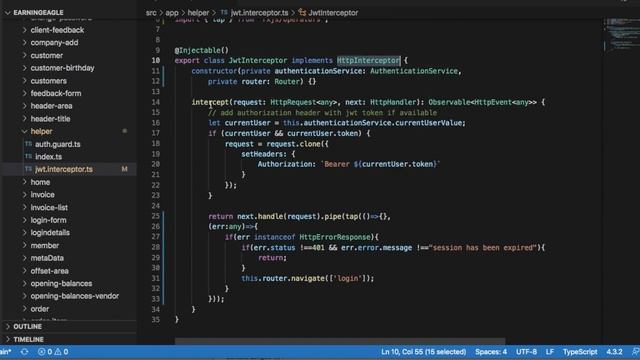Viewport: 640px width, 360px height.
Task: Open index.ts in helper folder
Action: click(x=49, y=157)
